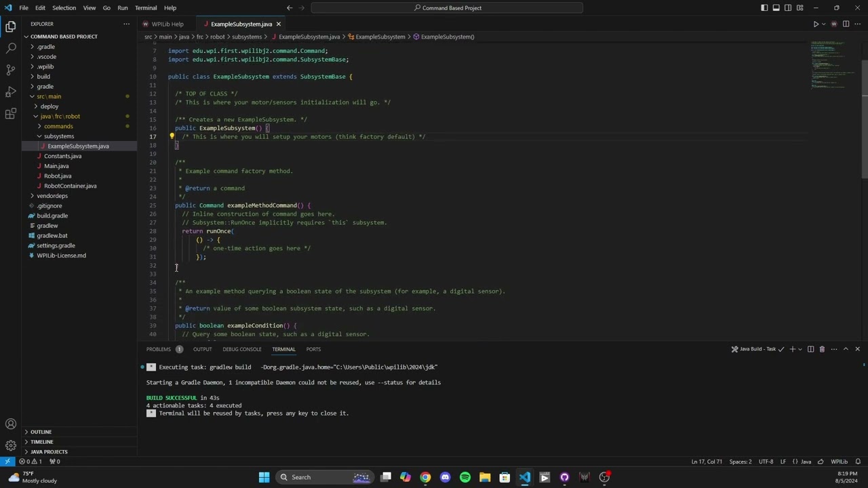Open the Accounts menu in activity bar
Screen dimensions: 868x488
pos(11,424)
